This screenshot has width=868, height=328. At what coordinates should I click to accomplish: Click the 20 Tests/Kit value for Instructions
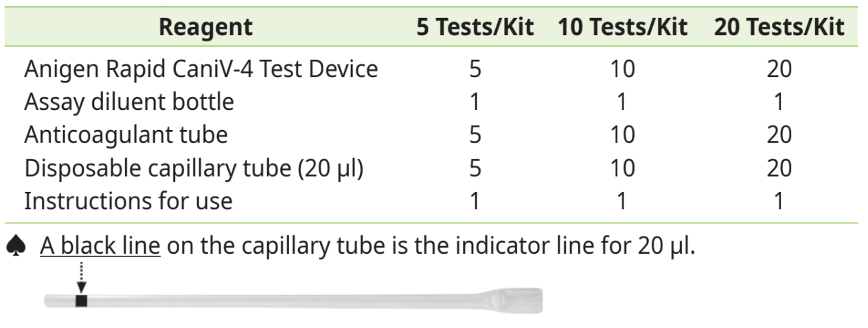pyautogui.click(x=779, y=201)
